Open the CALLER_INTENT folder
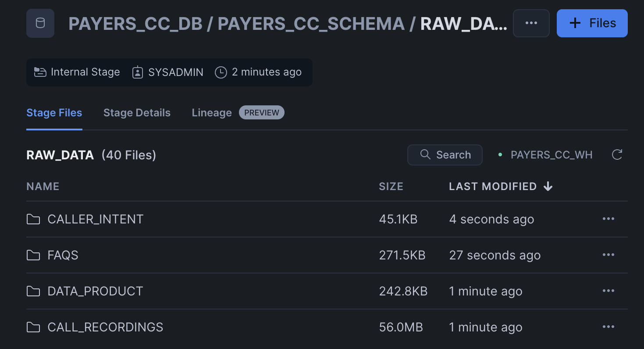Viewport: 644px width, 349px height. click(x=95, y=219)
